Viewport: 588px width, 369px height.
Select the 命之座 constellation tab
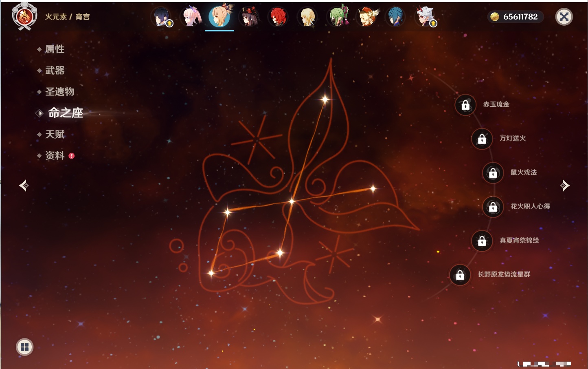coord(65,113)
